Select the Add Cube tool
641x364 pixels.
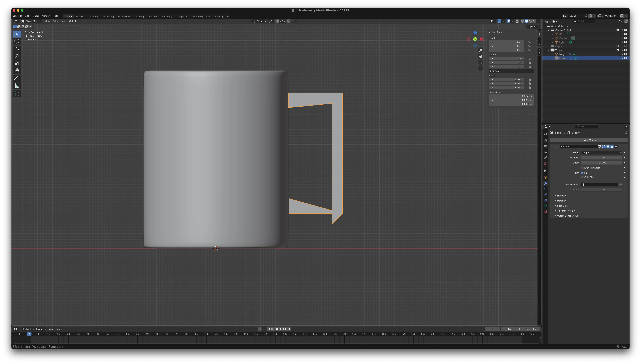(x=17, y=94)
